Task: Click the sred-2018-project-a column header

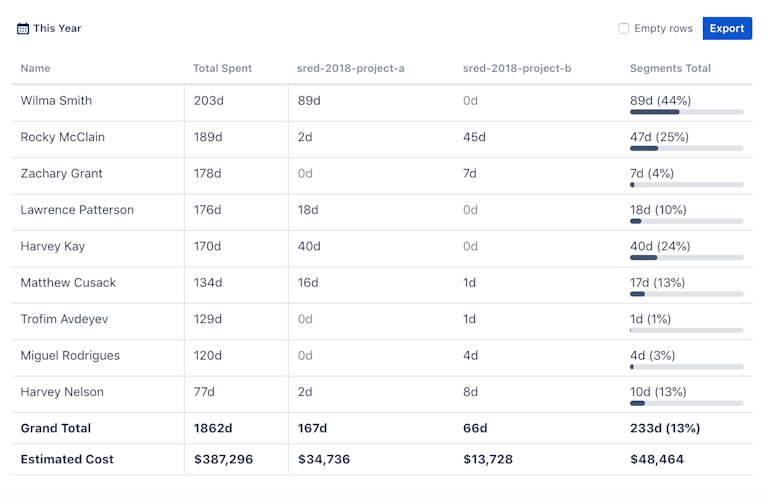Action: pos(350,68)
